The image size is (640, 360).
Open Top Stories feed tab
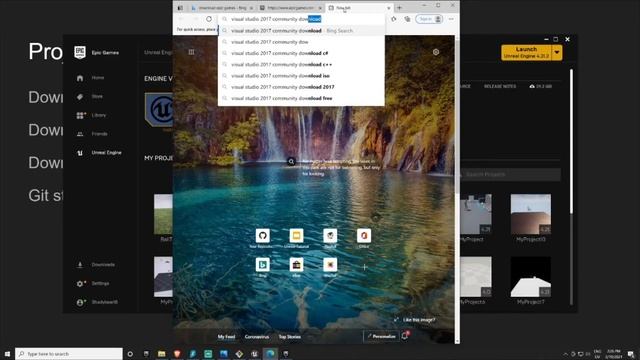[289, 337]
